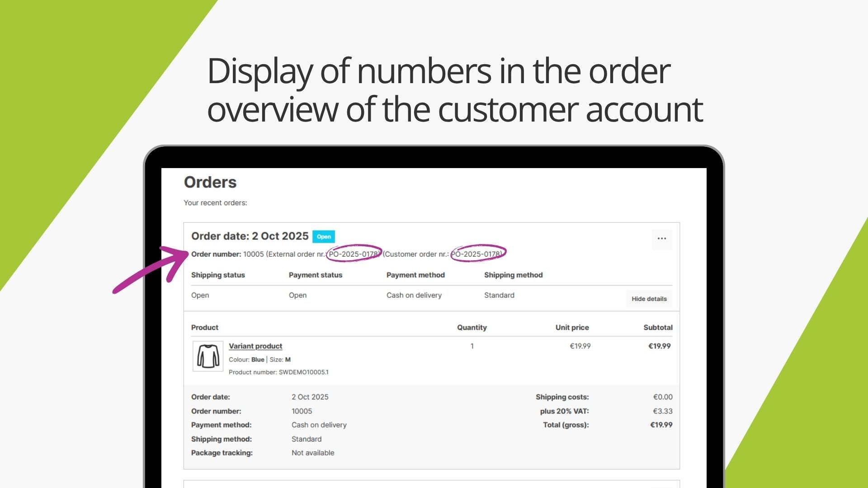868x488 pixels.
Task: Click the Orders page heading
Action: (210, 182)
